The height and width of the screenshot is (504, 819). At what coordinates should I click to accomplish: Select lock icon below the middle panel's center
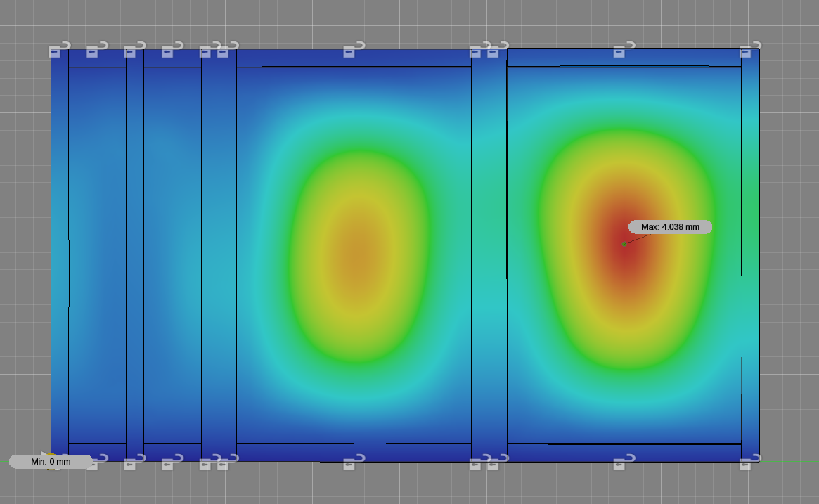pos(350,463)
